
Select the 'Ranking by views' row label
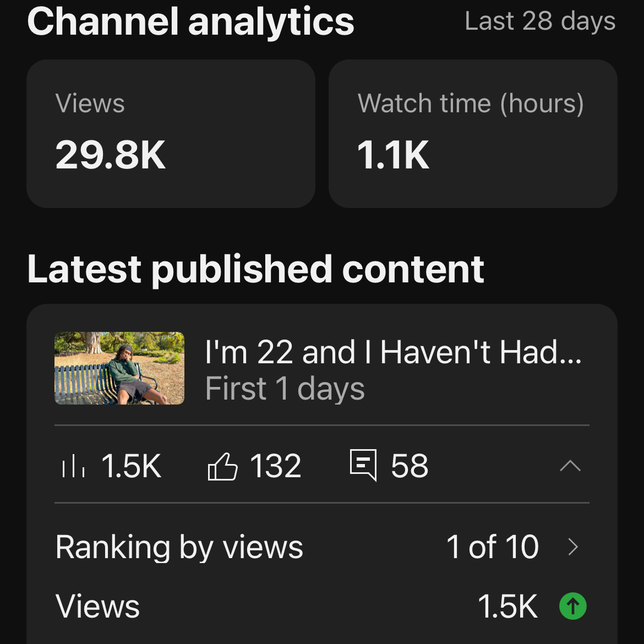(x=179, y=547)
